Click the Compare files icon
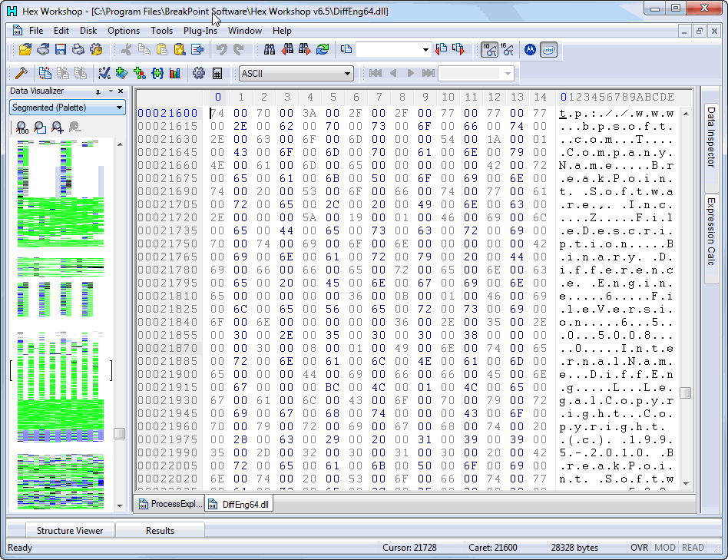The height and width of the screenshot is (560, 728). click(45, 73)
